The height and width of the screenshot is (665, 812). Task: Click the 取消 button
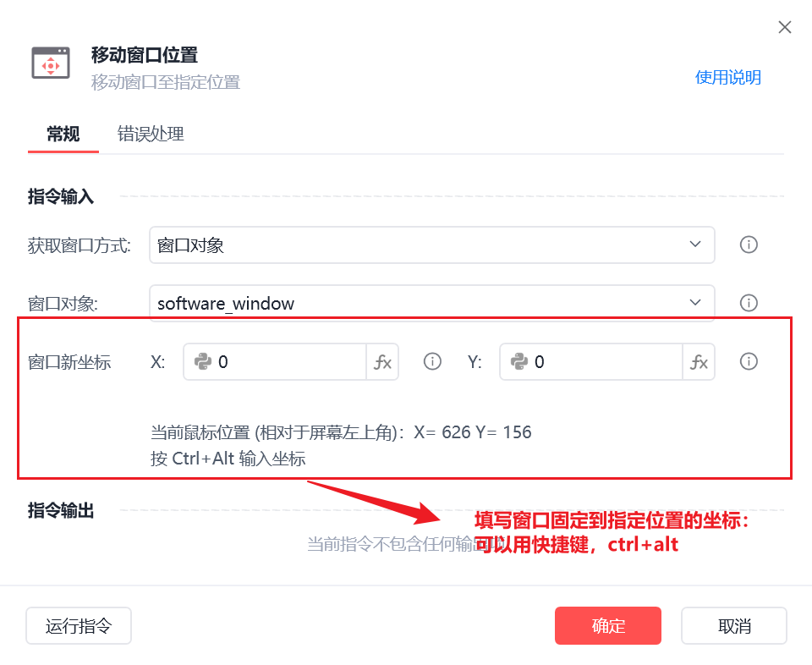(734, 625)
